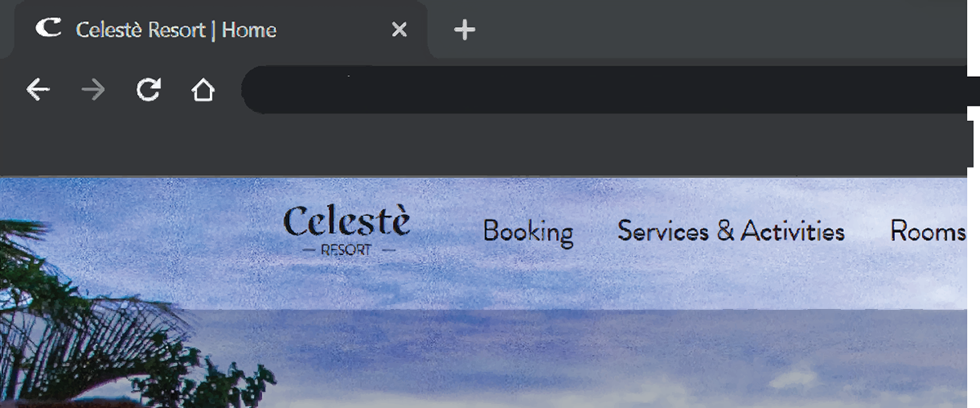Click the Celestè Resort logo
Viewport: 980px width, 408px height.
click(x=347, y=230)
